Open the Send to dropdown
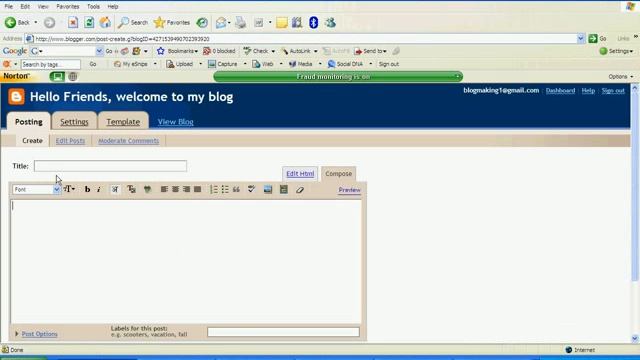Screen dimensions: 640x360 [370, 51]
